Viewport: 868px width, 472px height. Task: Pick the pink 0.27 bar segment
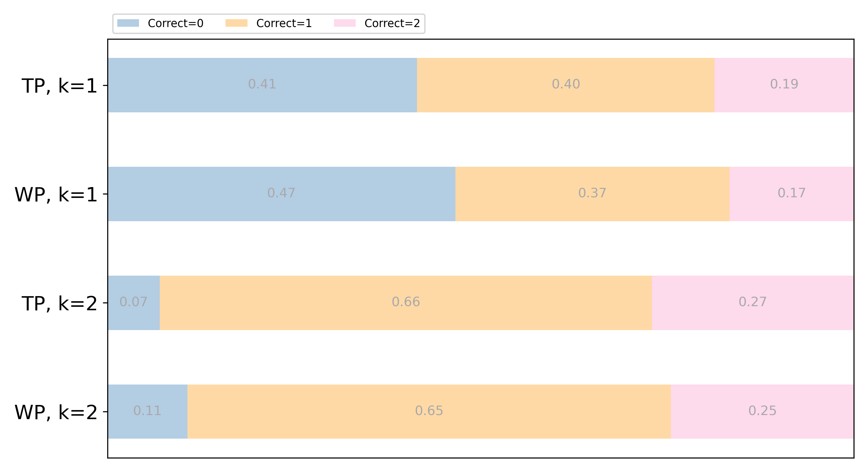click(752, 316)
